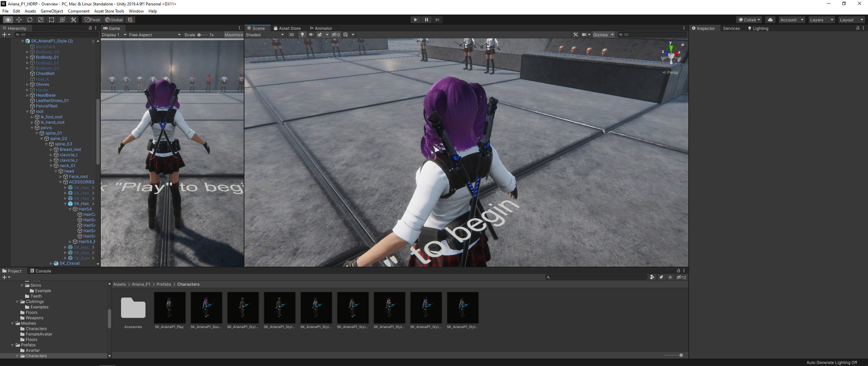The width and height of the screenshot is (868, 366).
Task: Select the Rotate tool
Action: 30,20
